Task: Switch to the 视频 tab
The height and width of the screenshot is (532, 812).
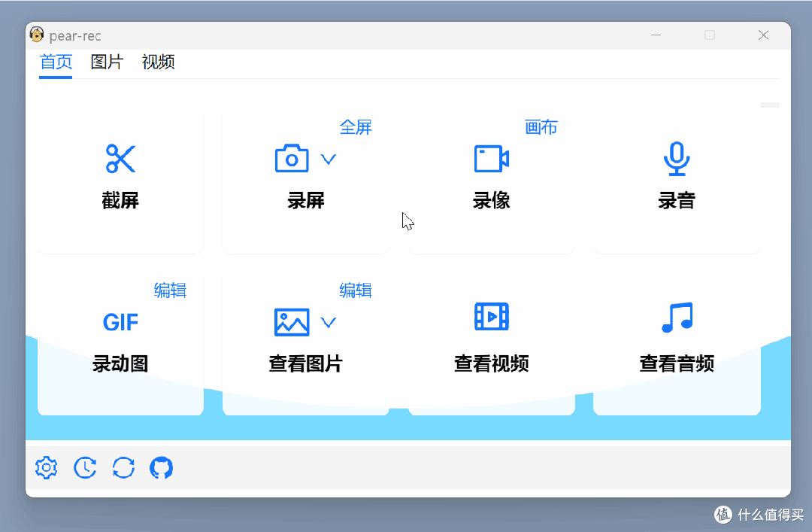Action: coord(157,62)
